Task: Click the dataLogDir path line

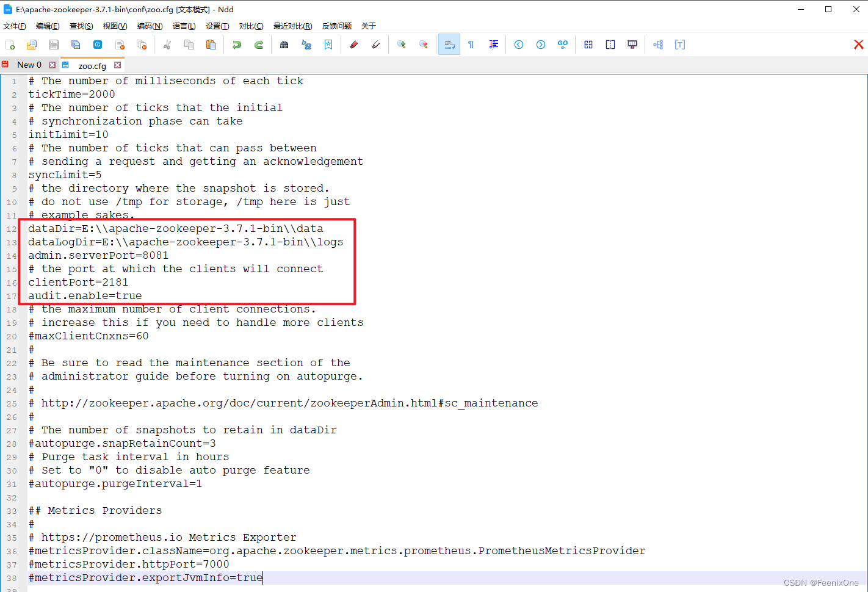Action: pos(186,242)
